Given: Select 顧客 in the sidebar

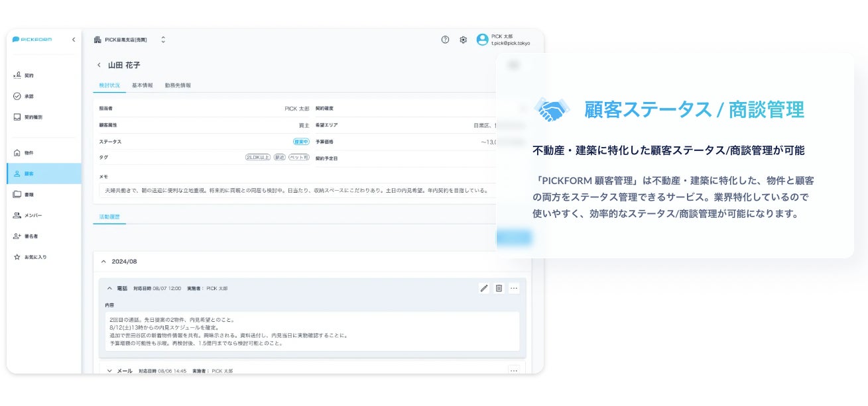Looking at the screenshot, I should [x=44, y=174].
